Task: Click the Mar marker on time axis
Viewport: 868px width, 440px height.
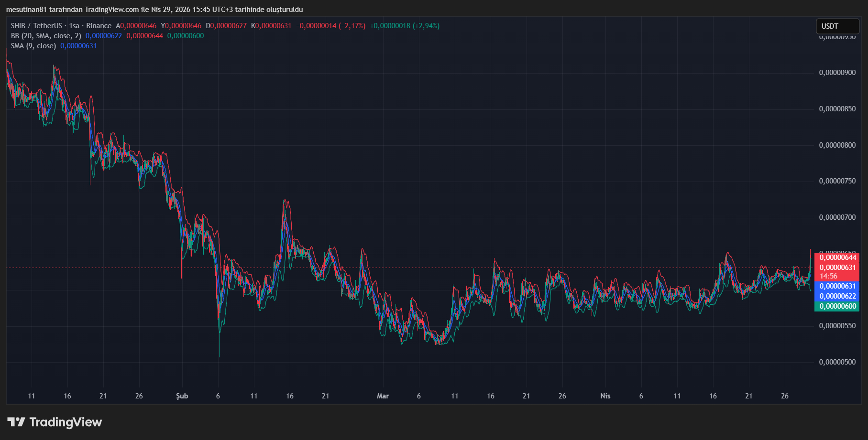Action: pyautogui.click(x=383, y=396)
